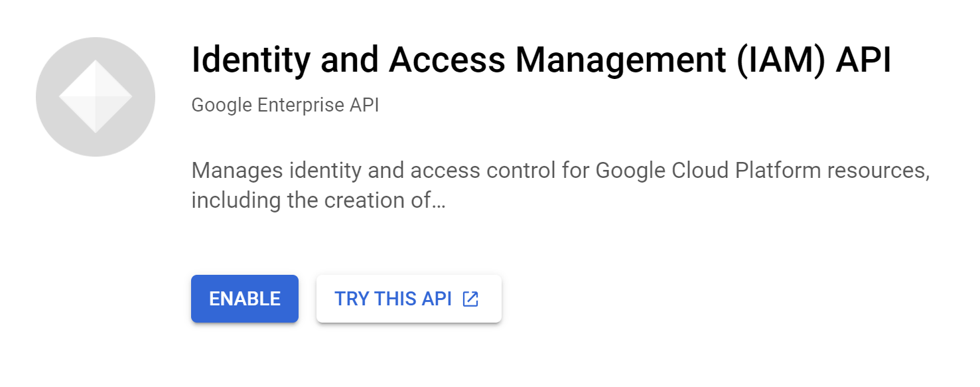This screenshot has width=980, height=387.
Task: Click the 'TRY THIS API' label text
Action: 393,299
